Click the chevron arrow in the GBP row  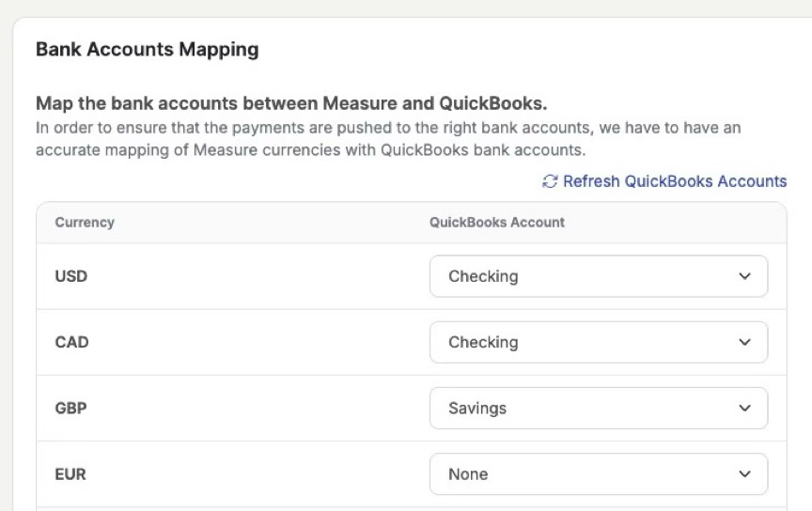click(745, 409)
